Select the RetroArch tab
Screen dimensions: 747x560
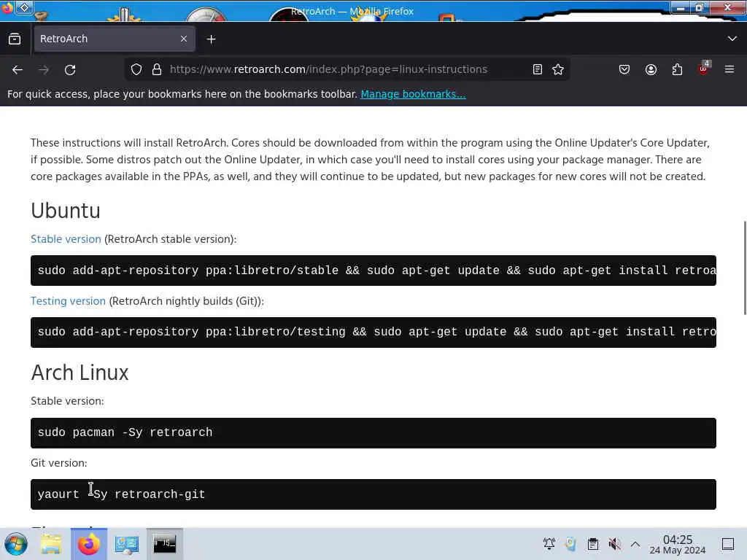point(113,39)
